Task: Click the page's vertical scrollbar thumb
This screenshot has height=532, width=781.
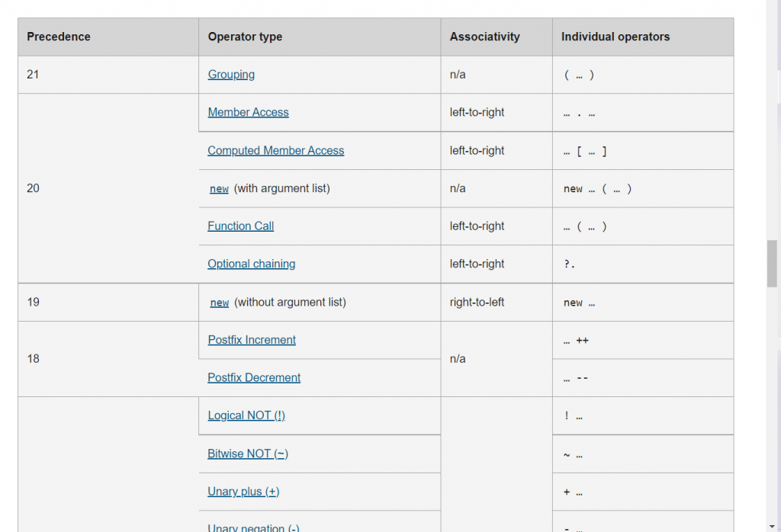Action: coord(772,263)
